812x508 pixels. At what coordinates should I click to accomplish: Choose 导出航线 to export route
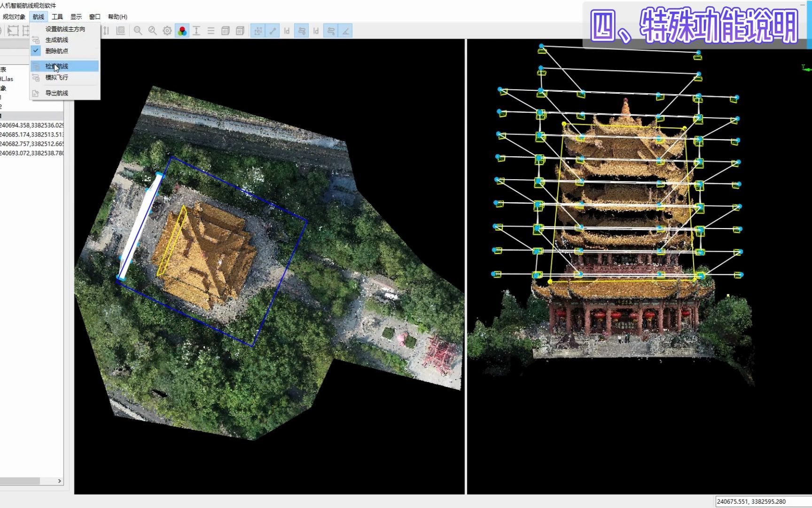pyautogui.click(x=65, y=93)
